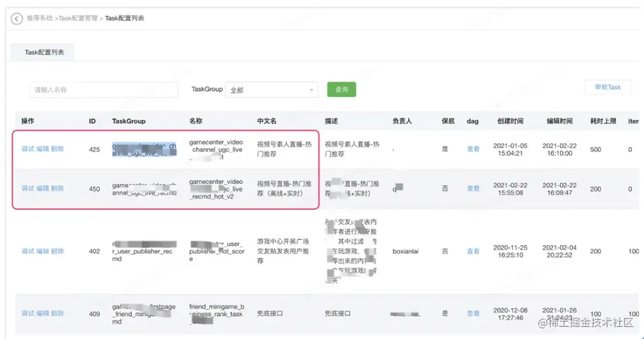Viewport: 644px width, 339px height.
Task: Click the green 查询 button
Action: pyautogui.click(x=341, y=89)
